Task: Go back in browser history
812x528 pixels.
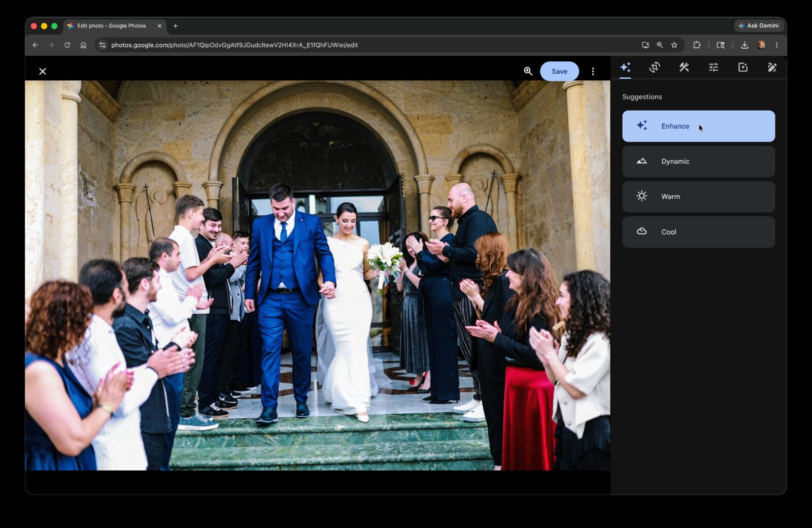Action: [x=35, y=45]
